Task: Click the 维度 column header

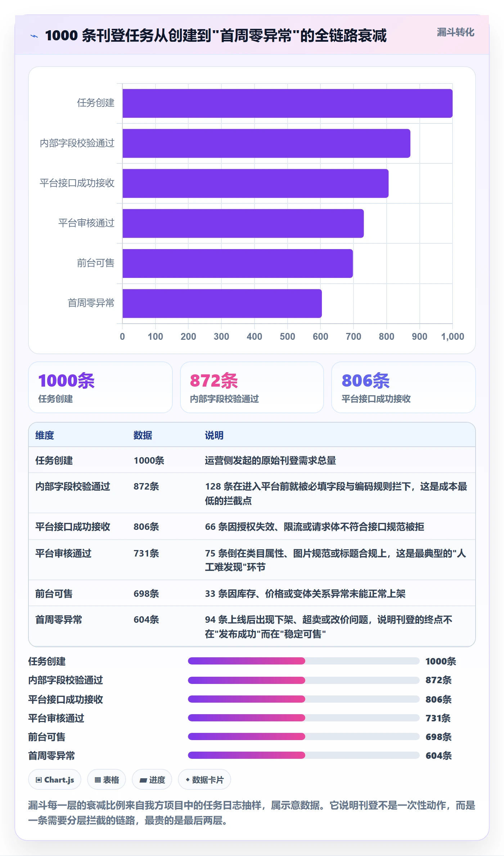Action: tap(45, 435)
